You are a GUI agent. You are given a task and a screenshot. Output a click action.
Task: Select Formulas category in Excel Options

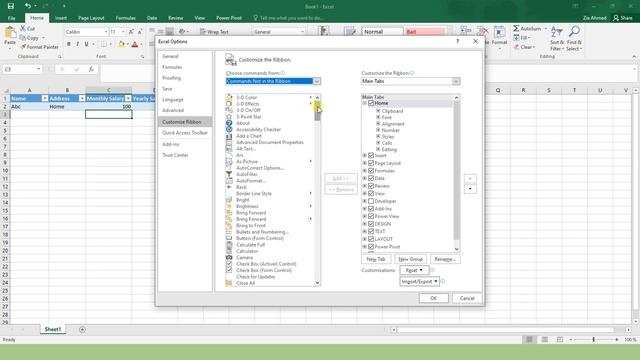172,67
